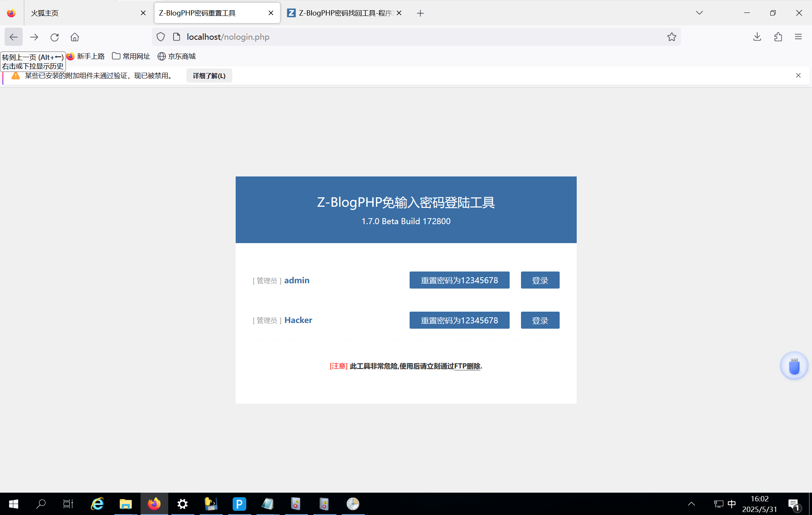Open the 常用网址 bookmarks folder

pos(131,56)
